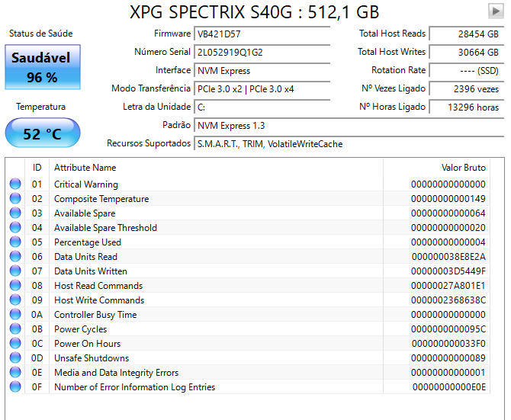Click the Rotation Rate value ---- (SSD)
The width and height of the screenshot is (511, 420).
coord(467,71)
